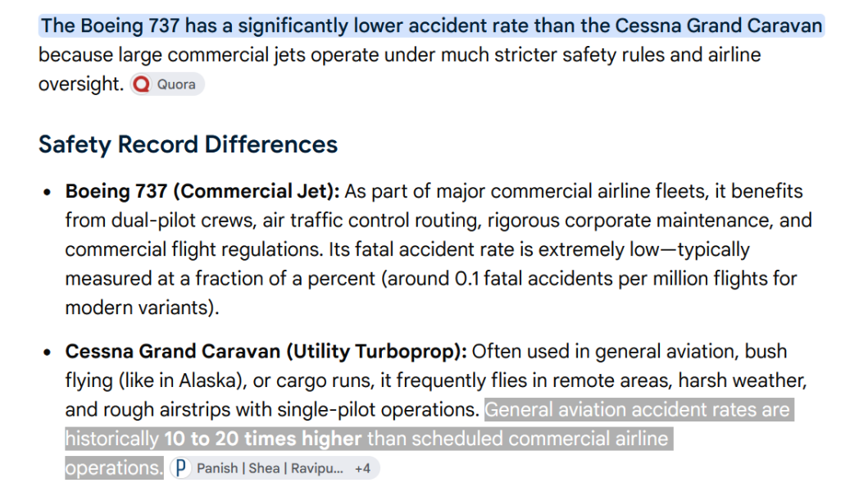868x492 pixels.
Task: Click the 'modern variants).' text ending first bullet
Action: point(143,307)
